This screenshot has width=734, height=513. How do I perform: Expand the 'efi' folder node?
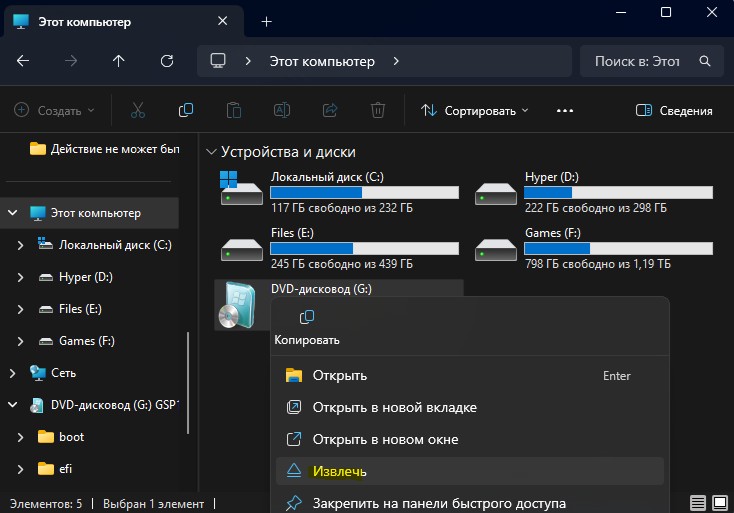coord(20,469)
